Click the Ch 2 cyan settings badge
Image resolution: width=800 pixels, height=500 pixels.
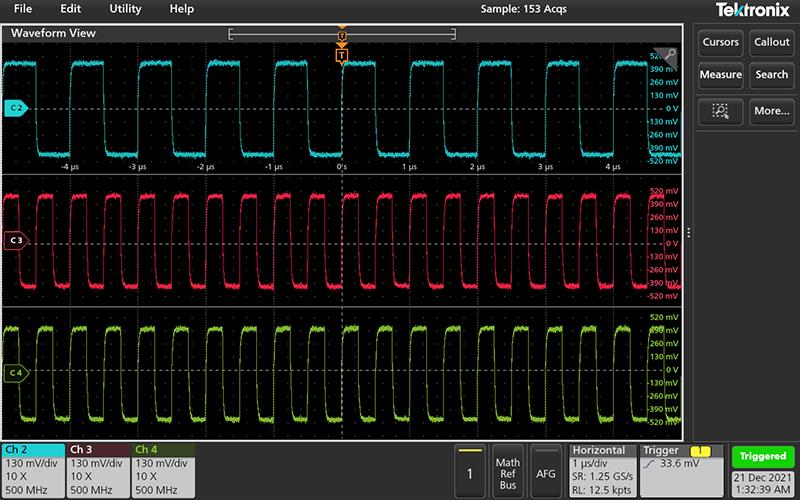click(x=33, y=470)
